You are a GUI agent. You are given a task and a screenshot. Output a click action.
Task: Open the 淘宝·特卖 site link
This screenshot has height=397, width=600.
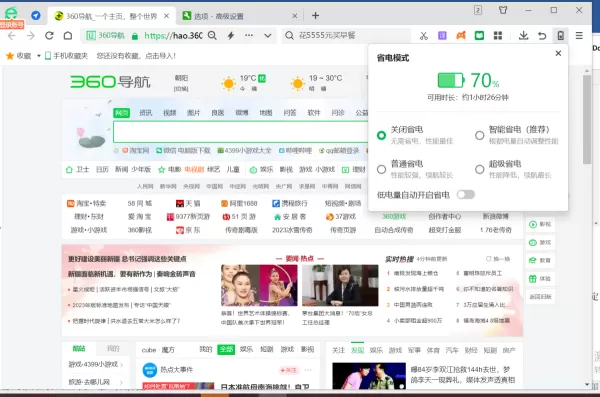86,203
